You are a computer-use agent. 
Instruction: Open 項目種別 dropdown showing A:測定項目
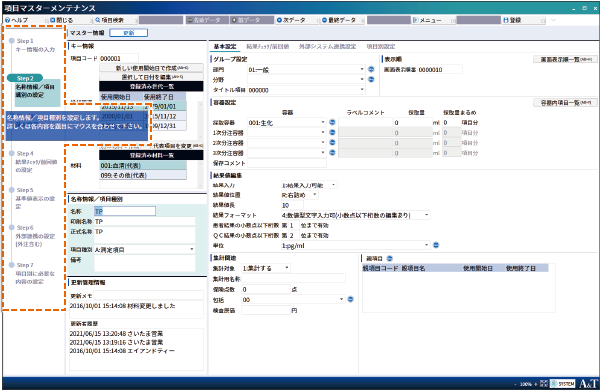[144, 250]
